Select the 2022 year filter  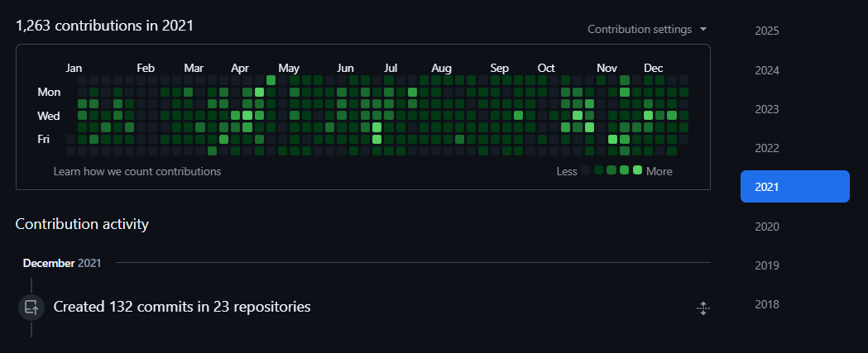767,148
